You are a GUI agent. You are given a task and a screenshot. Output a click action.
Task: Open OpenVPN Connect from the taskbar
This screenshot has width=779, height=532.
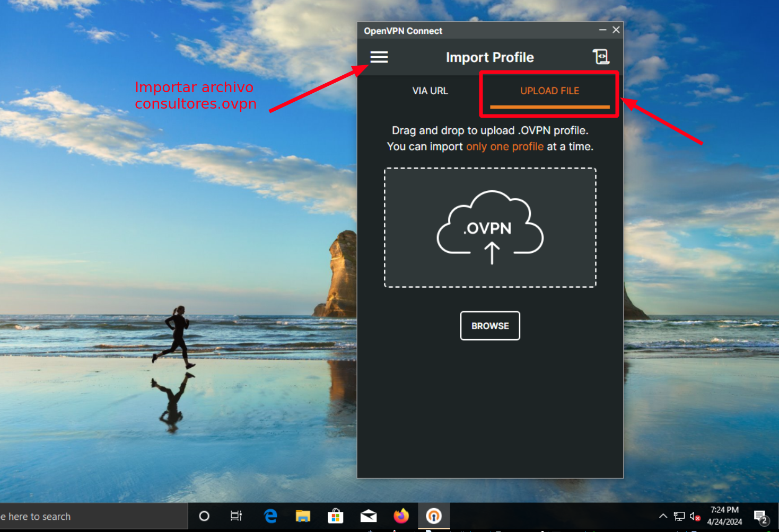(x=433, y=516)
